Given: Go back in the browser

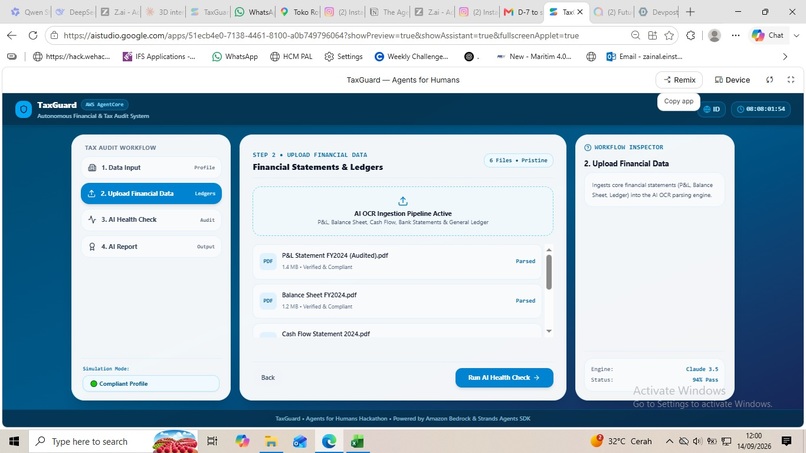Looking at the screenshot, I should (x=11, y=35).
